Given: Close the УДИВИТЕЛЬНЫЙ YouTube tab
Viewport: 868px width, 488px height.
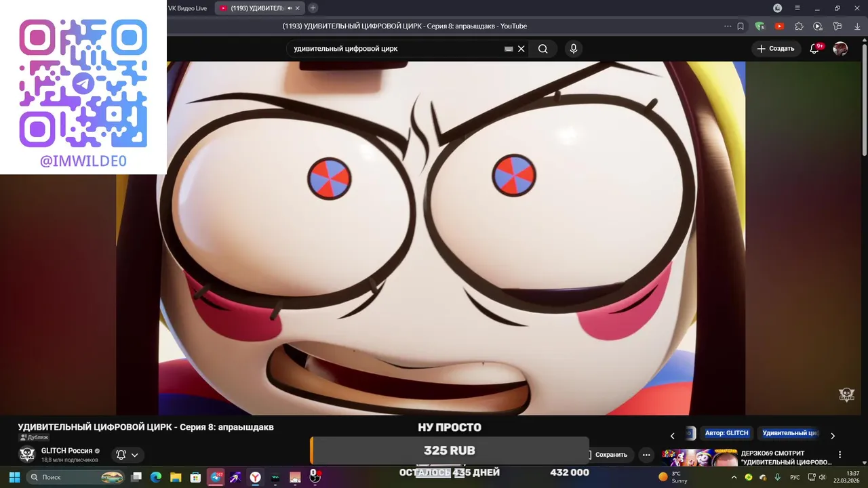Looking at the screenshot, I should tap(298, 8).
